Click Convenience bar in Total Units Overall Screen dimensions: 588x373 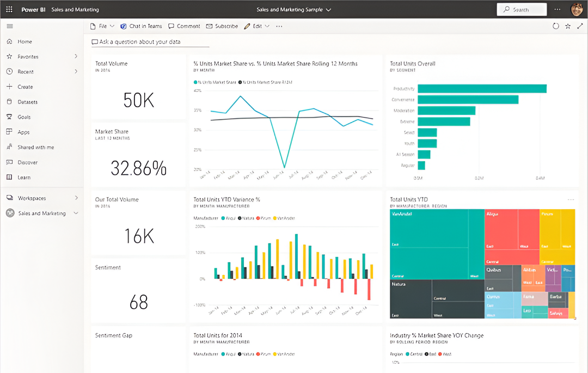(x=468, y=99)
